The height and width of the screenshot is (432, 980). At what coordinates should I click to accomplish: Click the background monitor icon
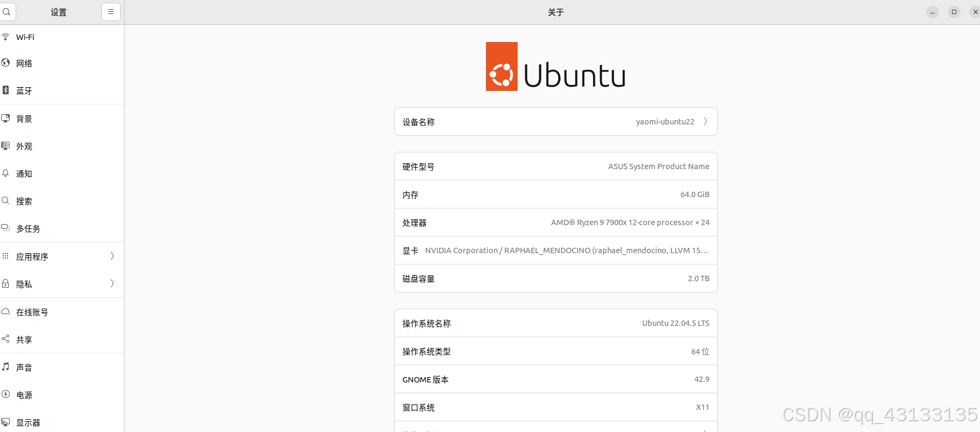(x=5, y=118)
